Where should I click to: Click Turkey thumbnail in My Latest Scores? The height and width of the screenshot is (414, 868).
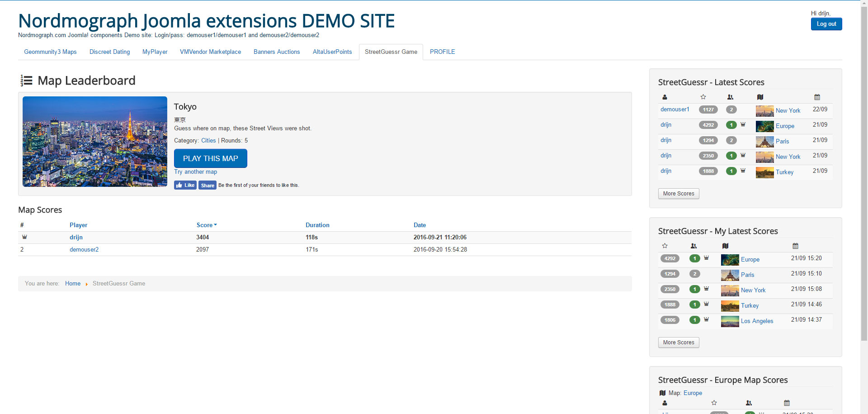730,306
